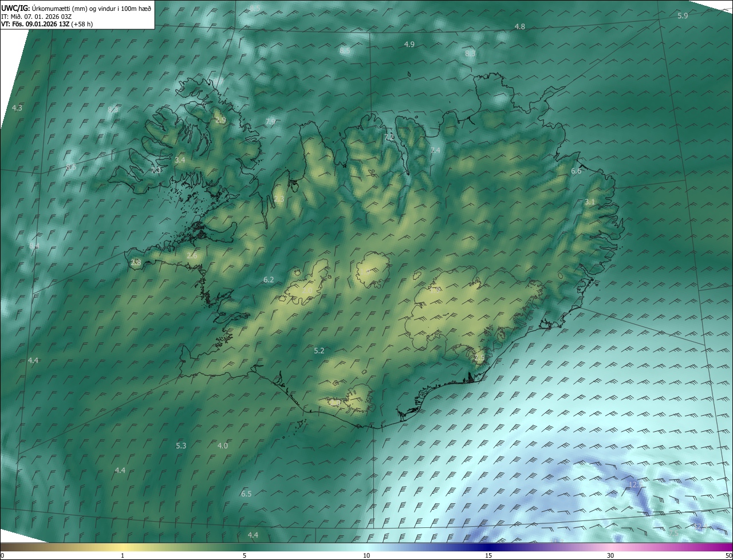Click the 7.2 value label on the map
The image size is (733, 560).
click(x=389, y=137)
